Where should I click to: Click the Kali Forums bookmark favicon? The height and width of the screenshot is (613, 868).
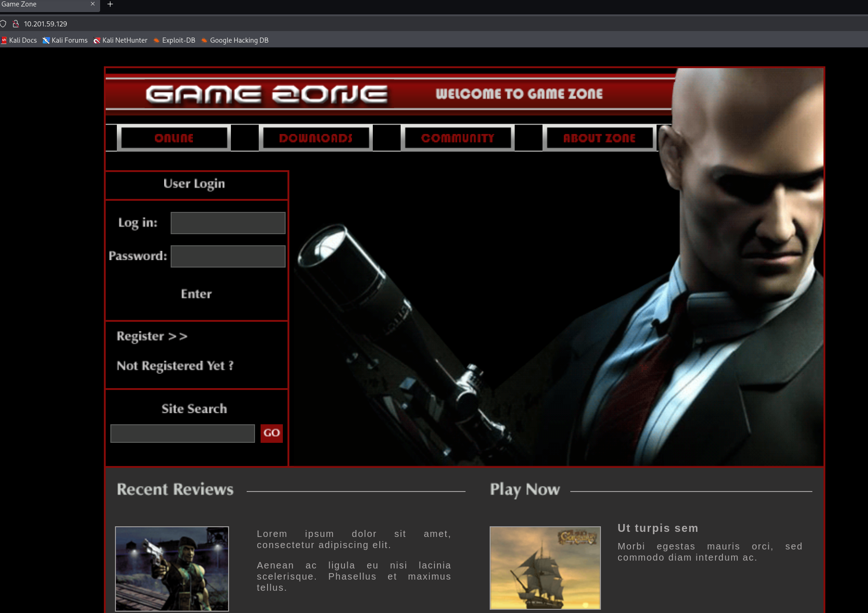pos(46,40)
